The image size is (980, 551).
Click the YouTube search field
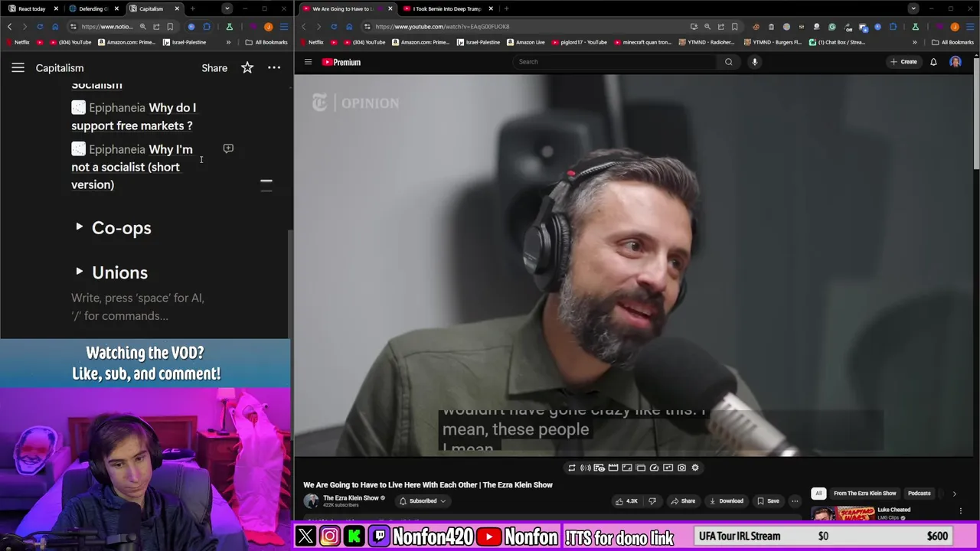click(614, 62)
